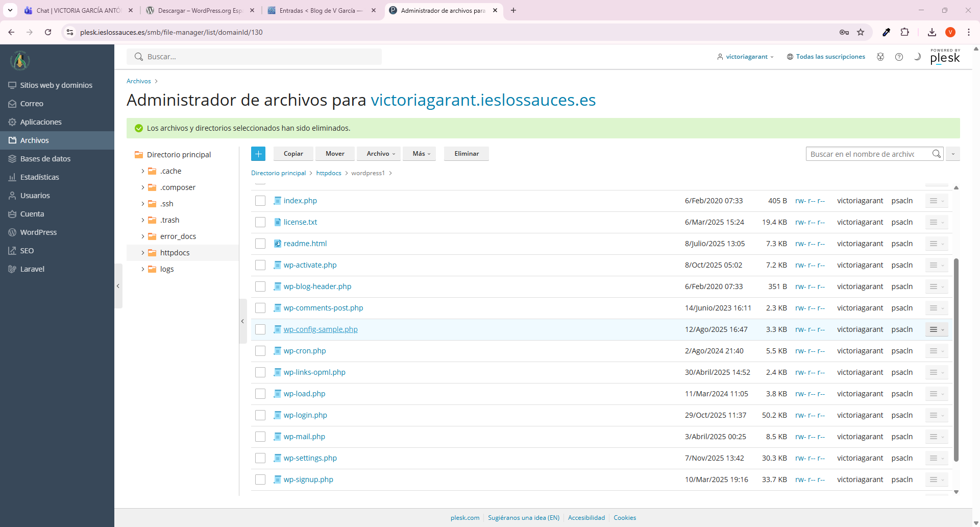This screenshot has width=980, height=527.
Task: Open the help question mark icon
Action: (x=899, y=57)
